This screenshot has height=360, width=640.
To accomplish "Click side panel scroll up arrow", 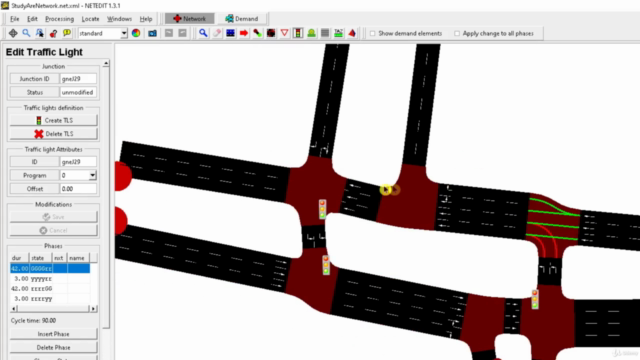I will point(106,63).
